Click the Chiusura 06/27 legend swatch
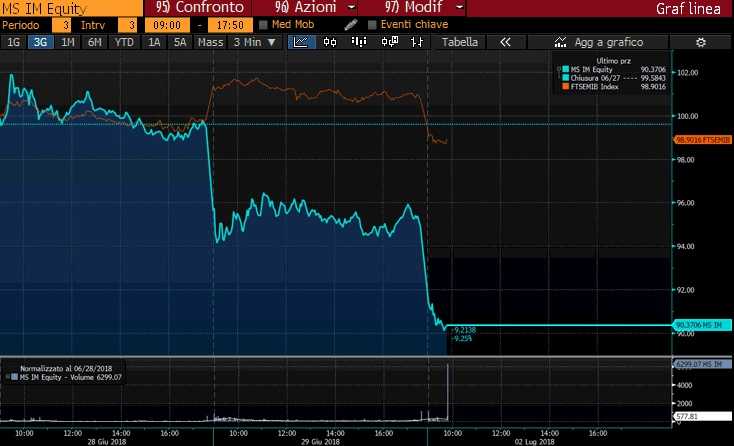 565,78
